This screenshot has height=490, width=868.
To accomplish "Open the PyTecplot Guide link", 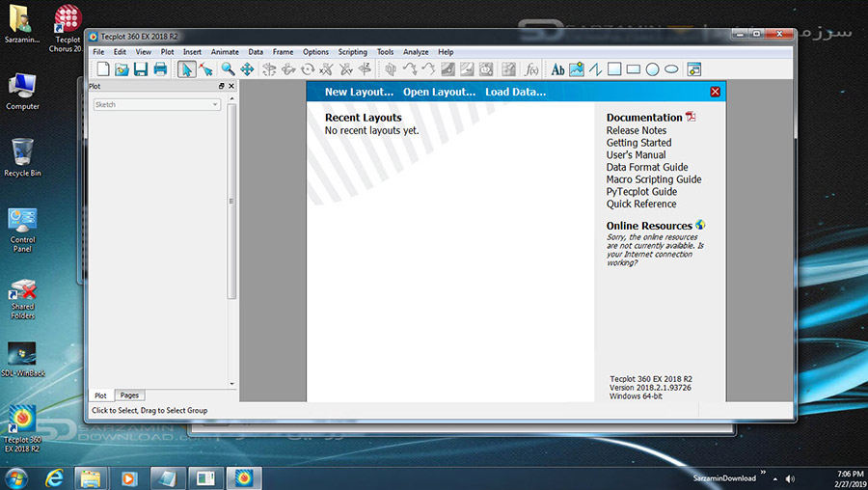I will 641,191.
